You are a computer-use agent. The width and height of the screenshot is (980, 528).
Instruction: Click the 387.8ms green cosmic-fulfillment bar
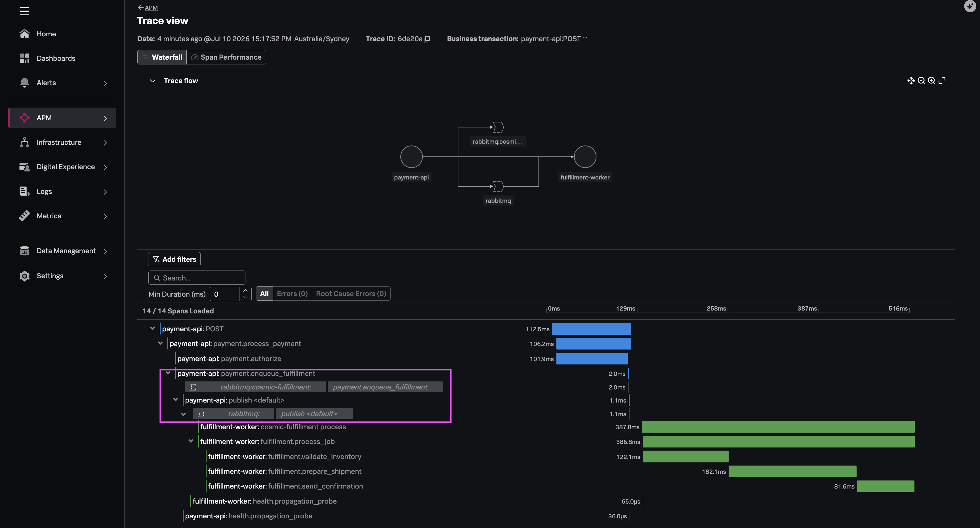pos(778,427)
